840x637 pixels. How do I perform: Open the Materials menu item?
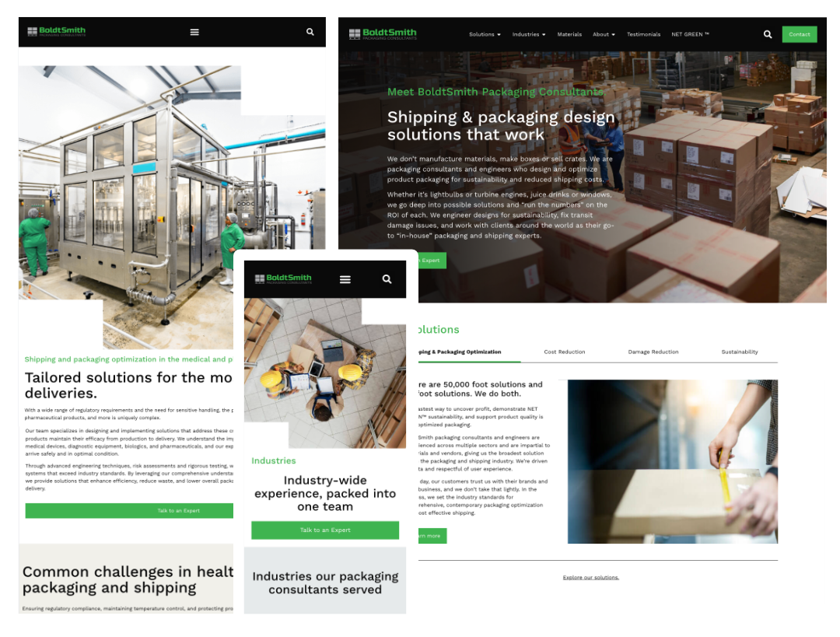click(x=569, y=34)
